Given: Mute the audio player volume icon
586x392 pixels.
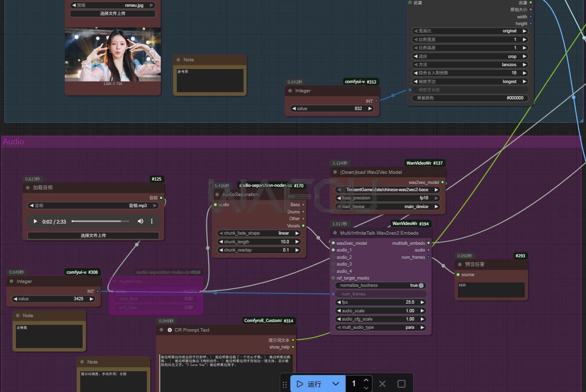Looking at the screenshot, I should [x=140, y=222].
